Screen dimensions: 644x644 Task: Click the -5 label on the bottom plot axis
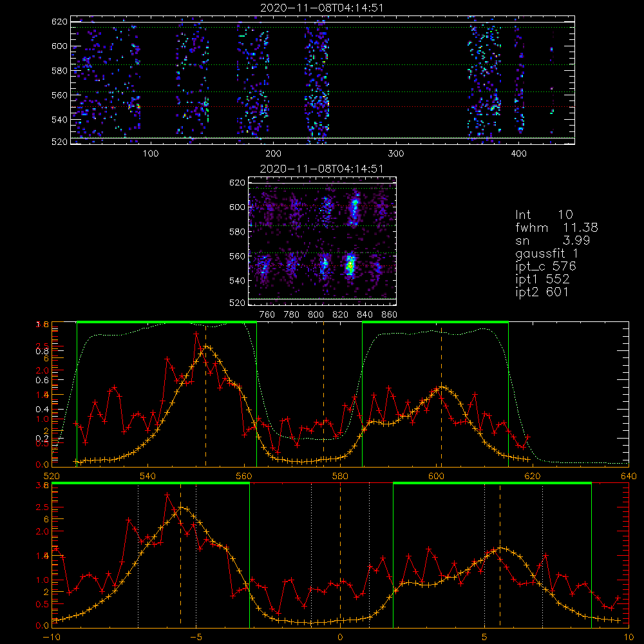pos(196,638)
